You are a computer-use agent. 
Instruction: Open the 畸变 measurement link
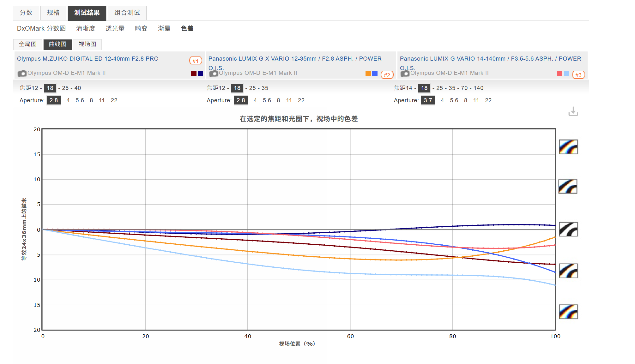click(141, 28)
